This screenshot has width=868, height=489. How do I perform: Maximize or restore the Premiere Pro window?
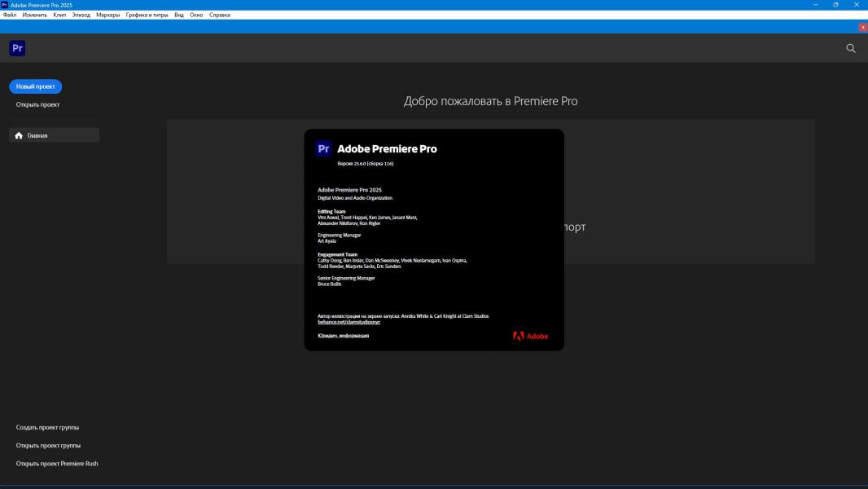click(835, 5)
